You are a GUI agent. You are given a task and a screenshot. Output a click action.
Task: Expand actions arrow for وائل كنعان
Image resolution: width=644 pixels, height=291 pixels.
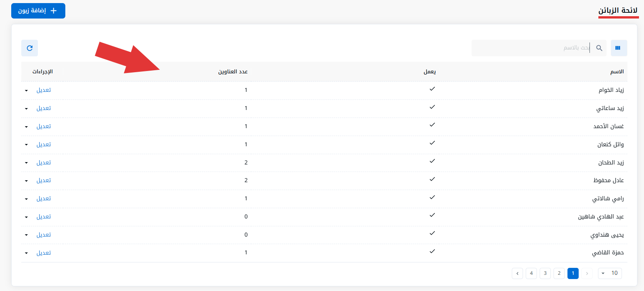point(26,145)
